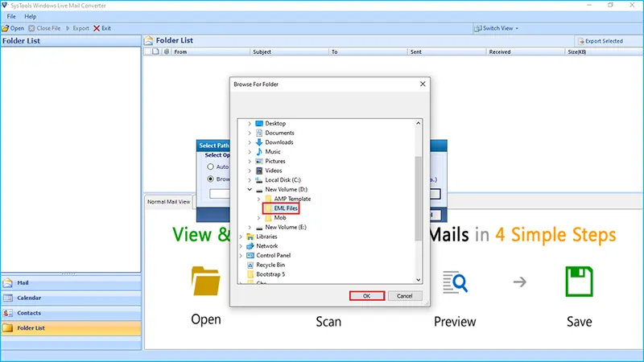Expand the New Volume (E:) node
Image resolution: width=644 pixels, height=362 pixels.
pyautogui.click(x=250, y=227)
